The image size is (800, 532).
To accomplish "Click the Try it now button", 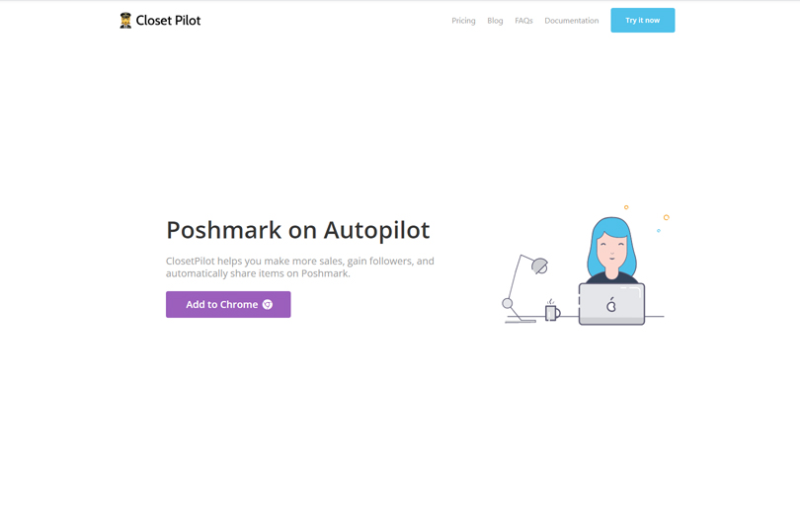I will (642, 21).
